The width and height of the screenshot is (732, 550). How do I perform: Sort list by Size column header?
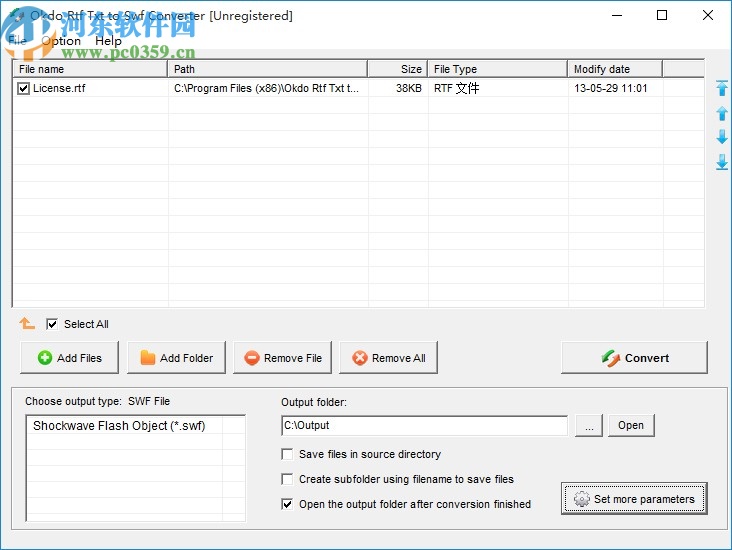398,69
